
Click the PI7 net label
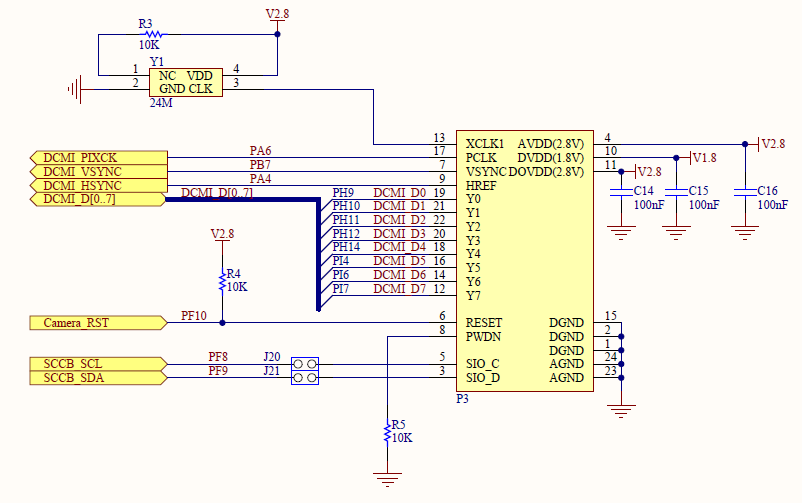coord(341,289)
